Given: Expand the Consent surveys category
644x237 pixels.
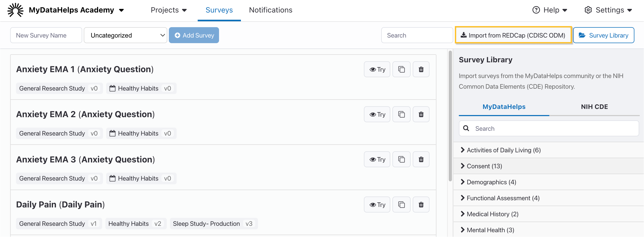Looking at the screenshot, I should [x=484, y=166].
